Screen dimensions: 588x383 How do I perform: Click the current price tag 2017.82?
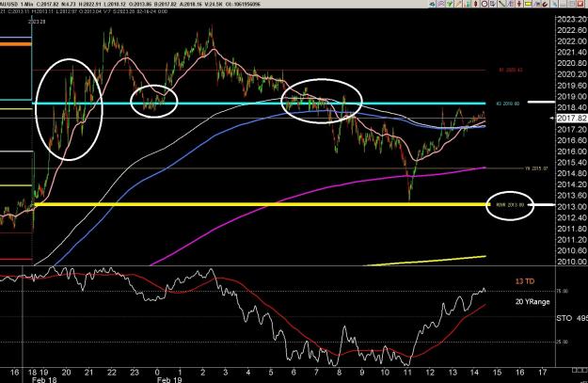pyautogui.click(x=571, y=119)
